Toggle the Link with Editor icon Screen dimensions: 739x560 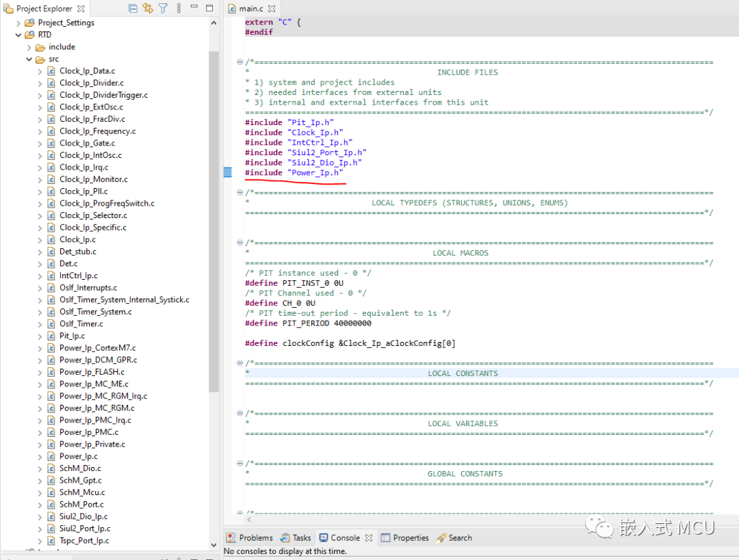pos(148,9)
